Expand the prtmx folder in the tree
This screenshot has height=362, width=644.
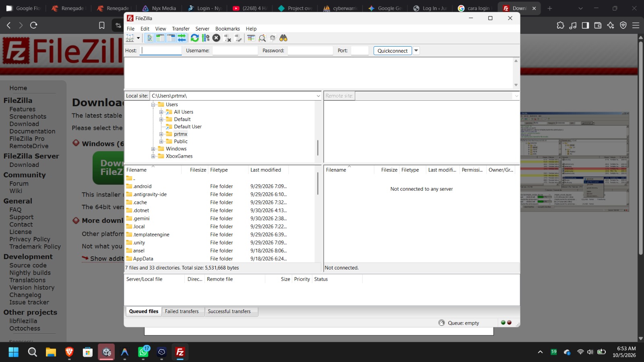click(x=161, y=134)
